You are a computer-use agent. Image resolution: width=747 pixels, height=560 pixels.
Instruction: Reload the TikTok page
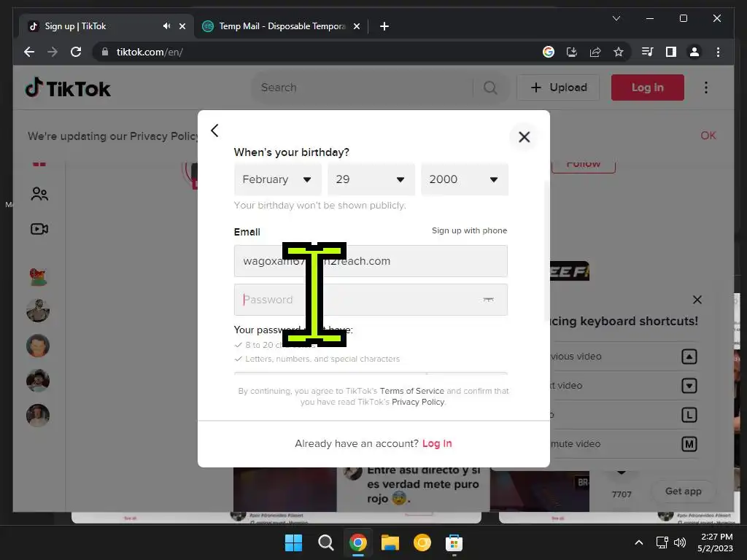coord(76,52)
